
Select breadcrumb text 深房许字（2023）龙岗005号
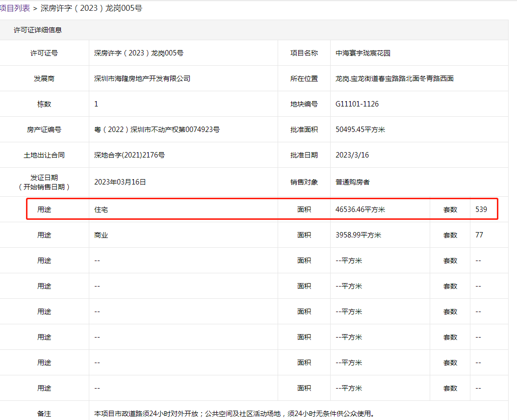(91, 8)
